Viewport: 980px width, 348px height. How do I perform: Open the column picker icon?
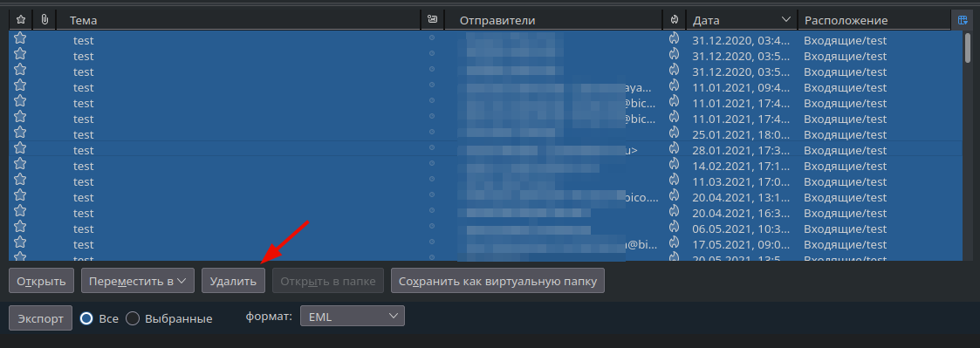pos(963,20)
